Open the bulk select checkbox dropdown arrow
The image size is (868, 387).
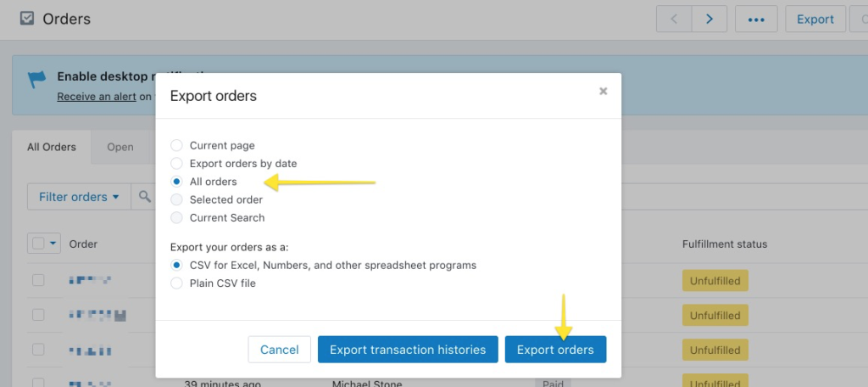click(x=54, y=244)
